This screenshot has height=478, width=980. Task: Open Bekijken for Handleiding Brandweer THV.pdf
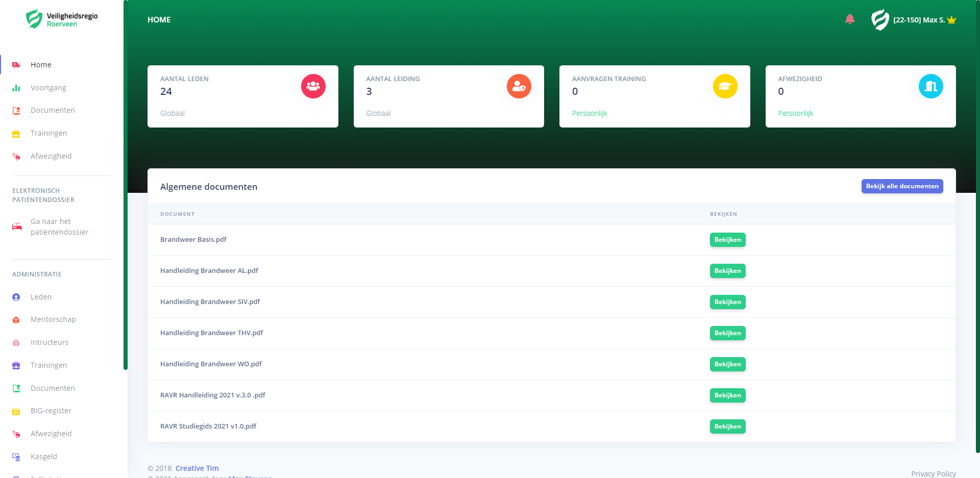click(727, 333)
